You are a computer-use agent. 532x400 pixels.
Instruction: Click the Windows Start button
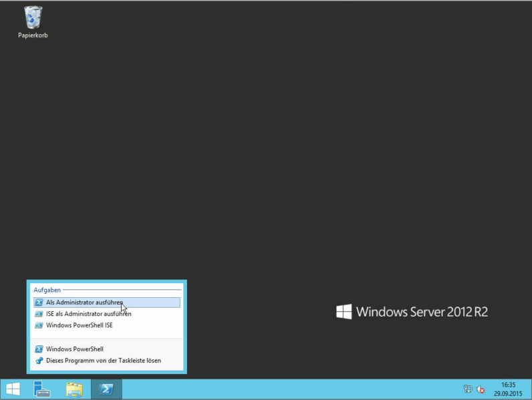(x=13, y=389)
